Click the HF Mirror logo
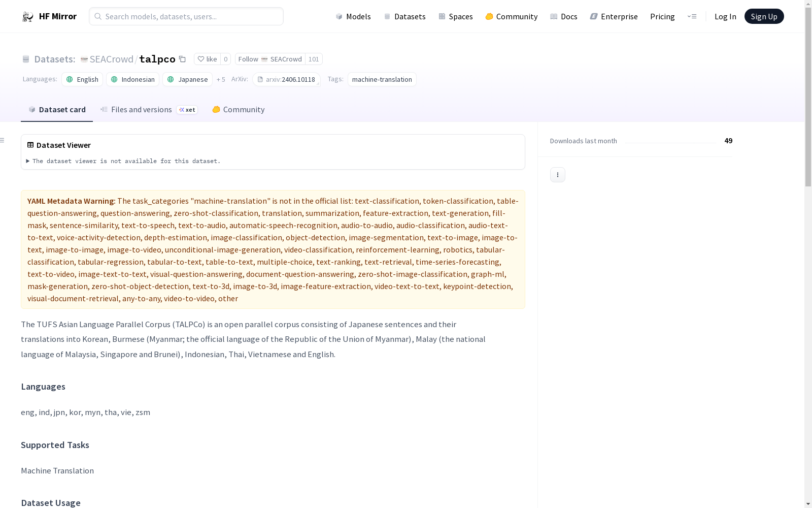812x508 pixels. [49, 16]
